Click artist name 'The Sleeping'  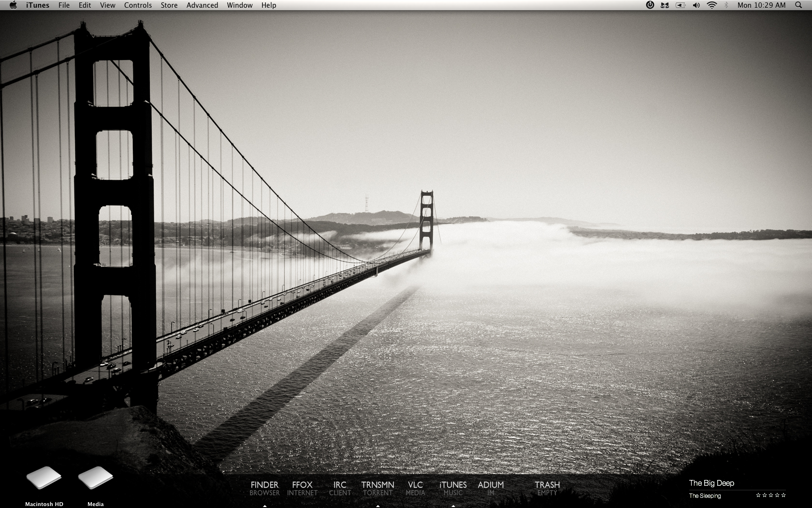click(705, 495)
